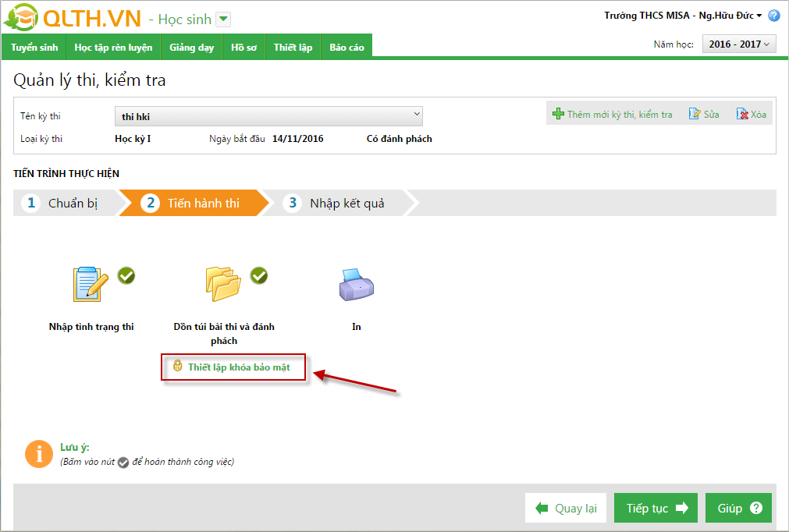
Task: Open the Học tập rèn luyện menu
Action: click(x=113, y=48)
